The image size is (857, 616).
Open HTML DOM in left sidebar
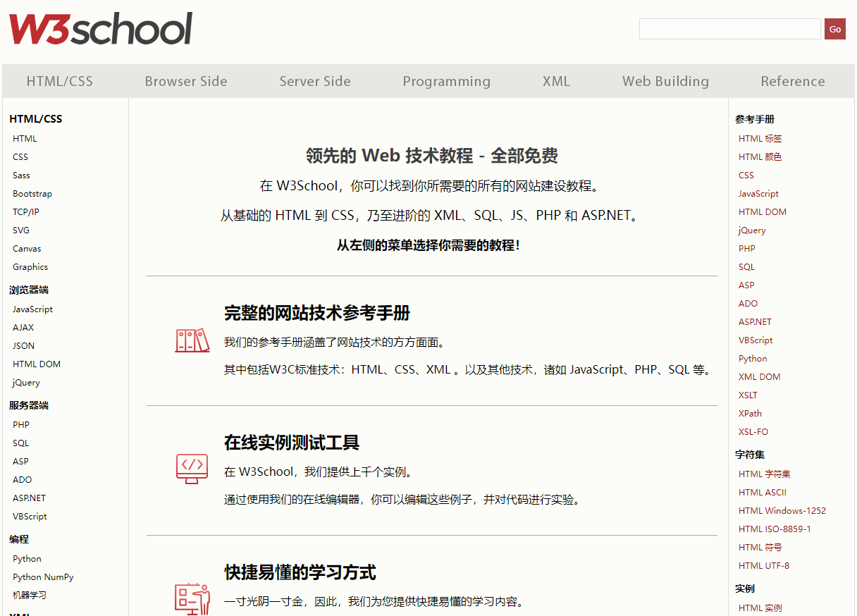(x=37, y=364)
